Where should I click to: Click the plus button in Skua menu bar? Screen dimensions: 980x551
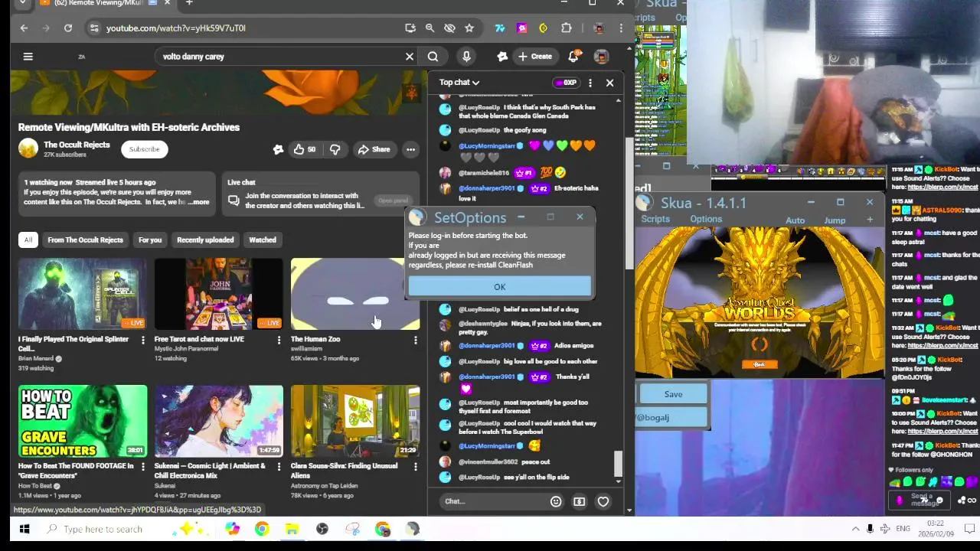pyautogui.click(x=870, y=220)
